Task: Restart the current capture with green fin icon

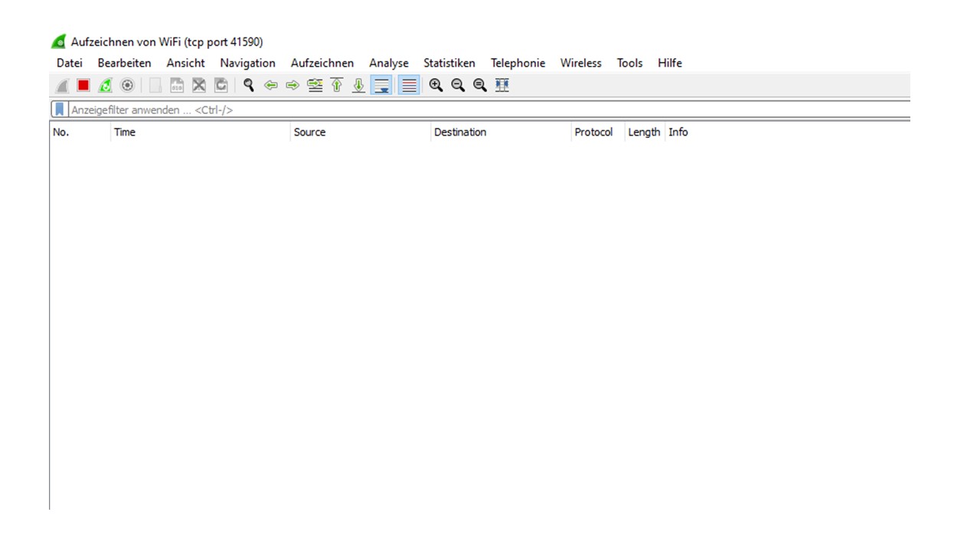Action: click(106, 86)
